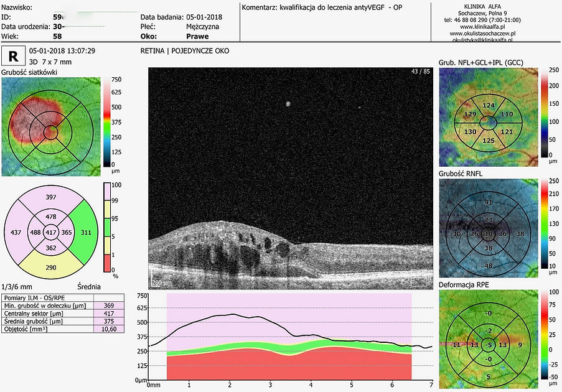Open the Grubość RNFL map
562x392 pixels.
pos(488,228)
